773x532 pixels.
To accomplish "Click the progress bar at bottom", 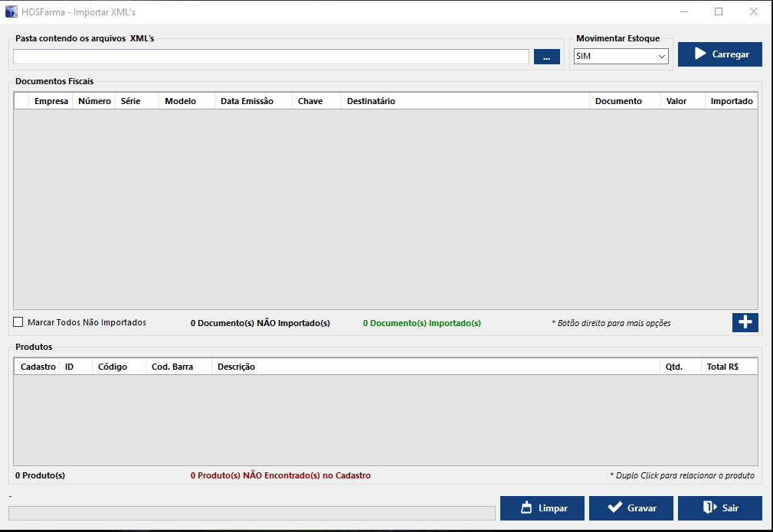I will [251, 513].
